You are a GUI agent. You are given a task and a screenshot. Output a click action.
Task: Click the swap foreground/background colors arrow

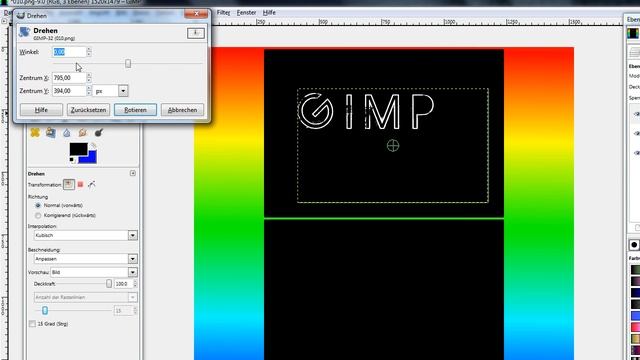(x=93, y=145)
